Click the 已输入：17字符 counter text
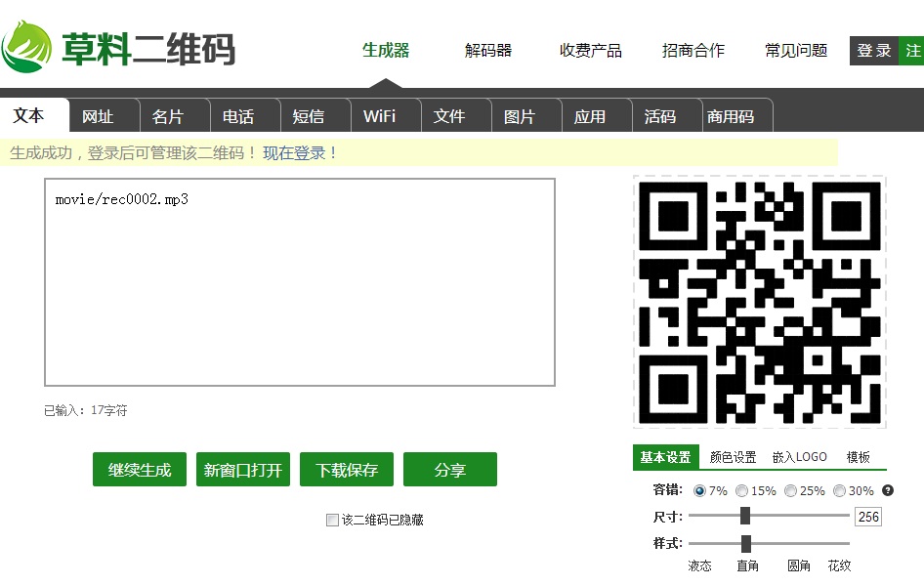 tap(85, 410)
